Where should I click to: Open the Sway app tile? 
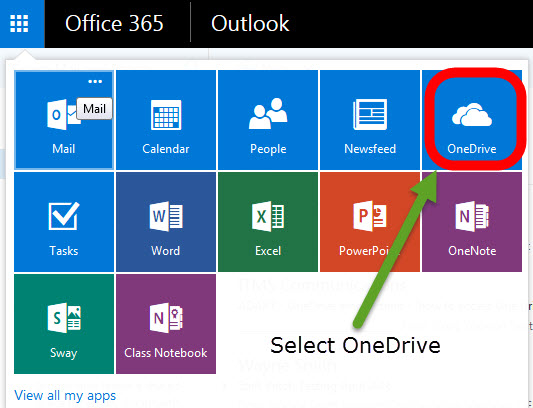coord(64,324)
